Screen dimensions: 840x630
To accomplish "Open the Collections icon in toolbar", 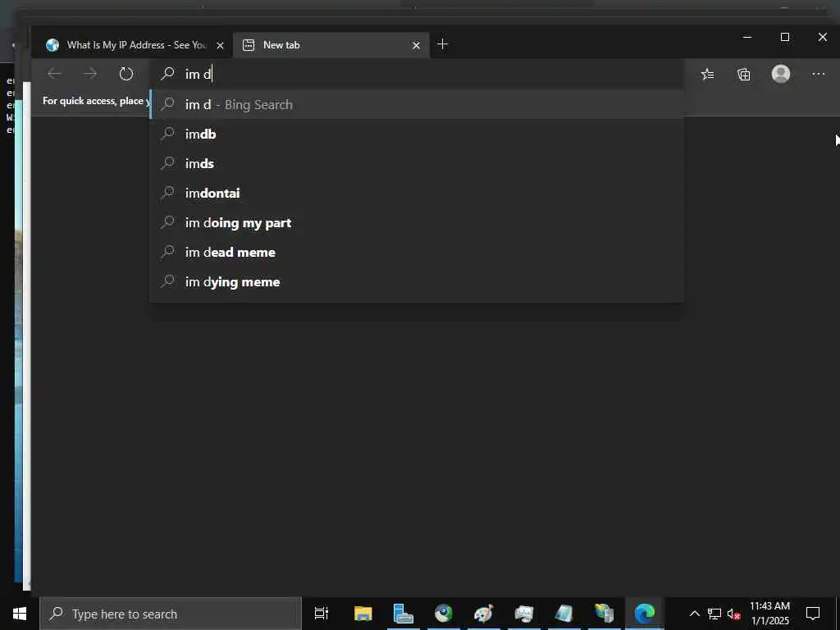I will (744, 75).
